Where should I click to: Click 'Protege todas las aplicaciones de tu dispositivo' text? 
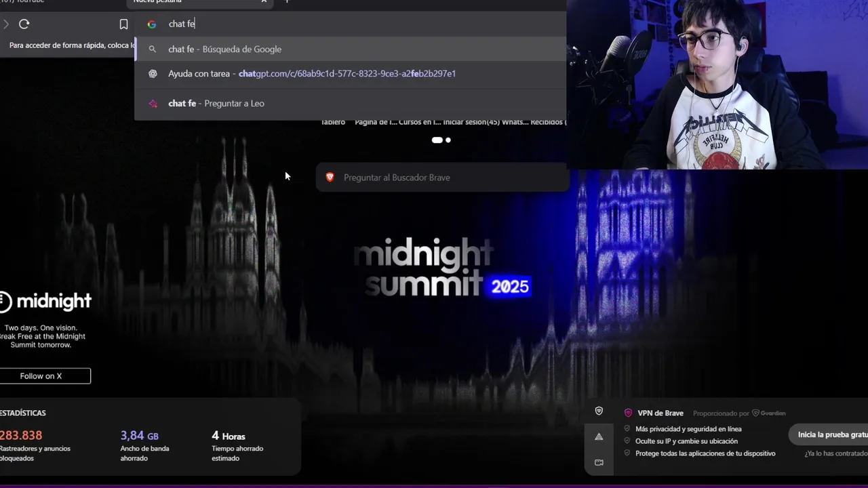(705, 453)
